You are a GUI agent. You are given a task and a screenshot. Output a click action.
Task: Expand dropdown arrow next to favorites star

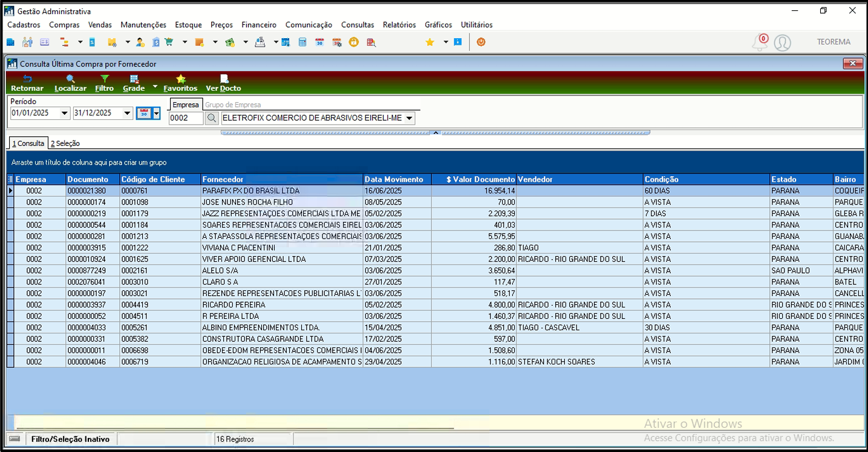coord(446,42)
